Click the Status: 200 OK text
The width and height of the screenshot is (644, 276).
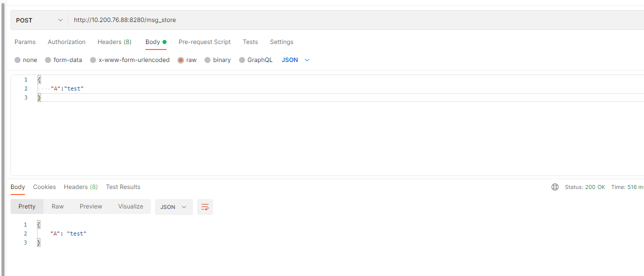click(585, 187)
